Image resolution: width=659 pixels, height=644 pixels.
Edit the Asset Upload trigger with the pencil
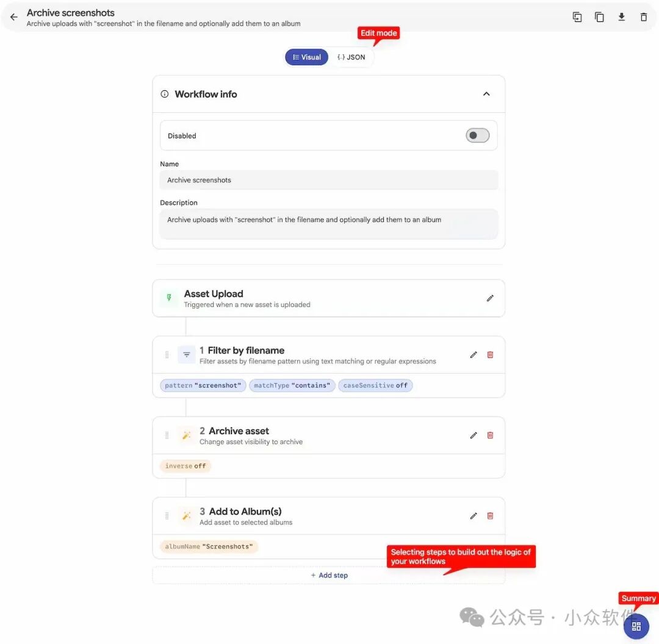[x=490, y=298]
